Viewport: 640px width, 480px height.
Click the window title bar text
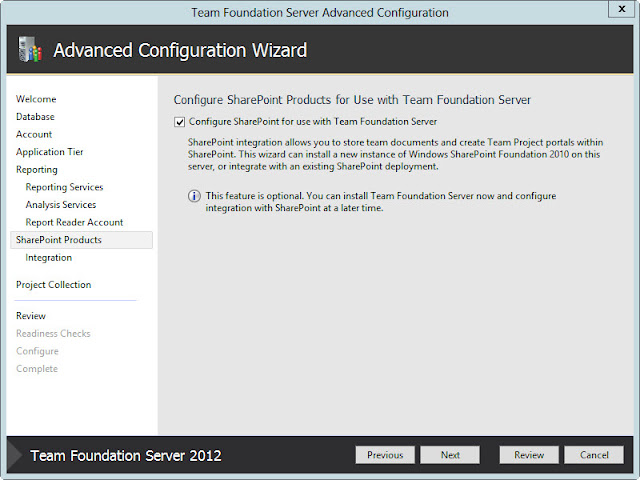(320, 13)
